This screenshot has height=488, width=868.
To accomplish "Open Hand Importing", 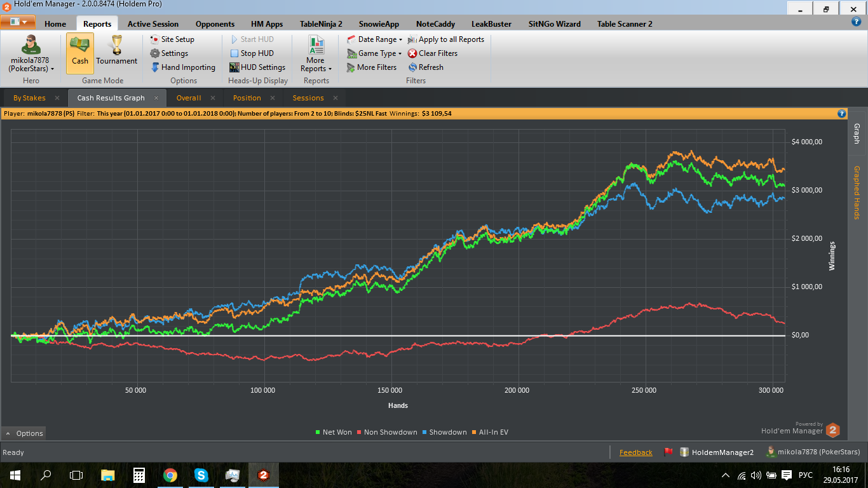I will (183, 67).
